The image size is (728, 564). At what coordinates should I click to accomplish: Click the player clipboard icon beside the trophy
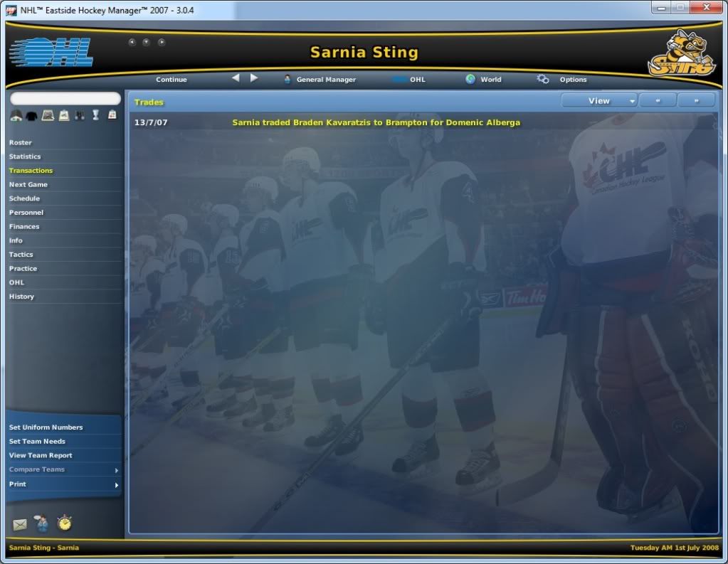click(112, 115)
